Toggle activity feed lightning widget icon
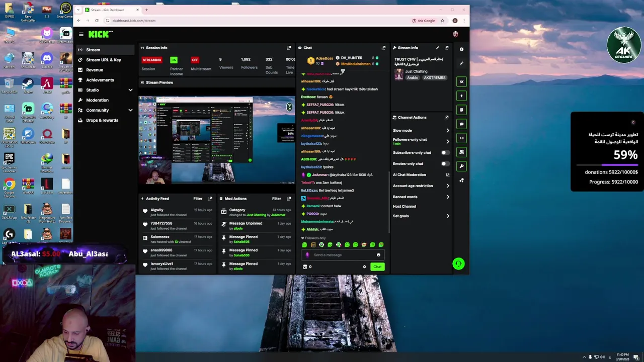This screenshot has width=644, height=362. (x=461, y=96)
